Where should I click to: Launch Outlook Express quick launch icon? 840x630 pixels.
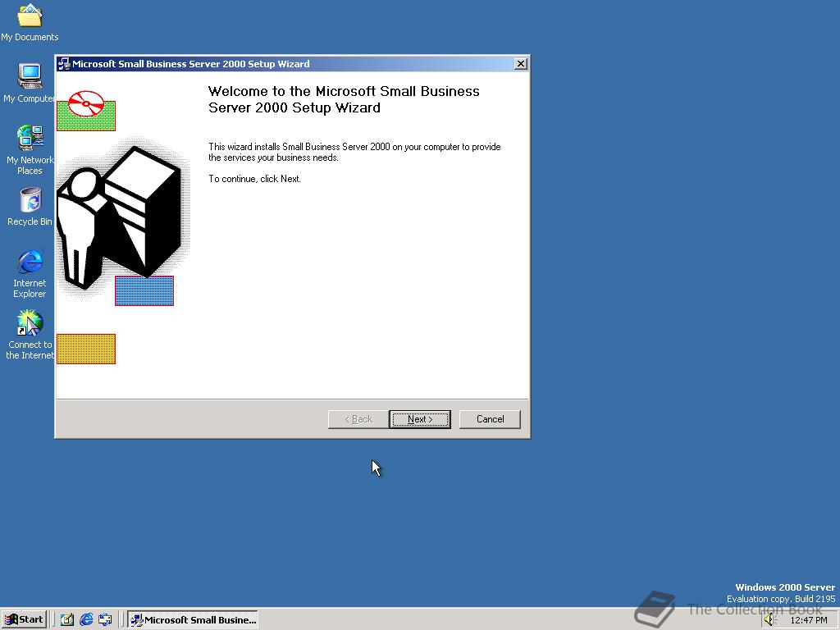pyautogui.click(x=105, y=620)
